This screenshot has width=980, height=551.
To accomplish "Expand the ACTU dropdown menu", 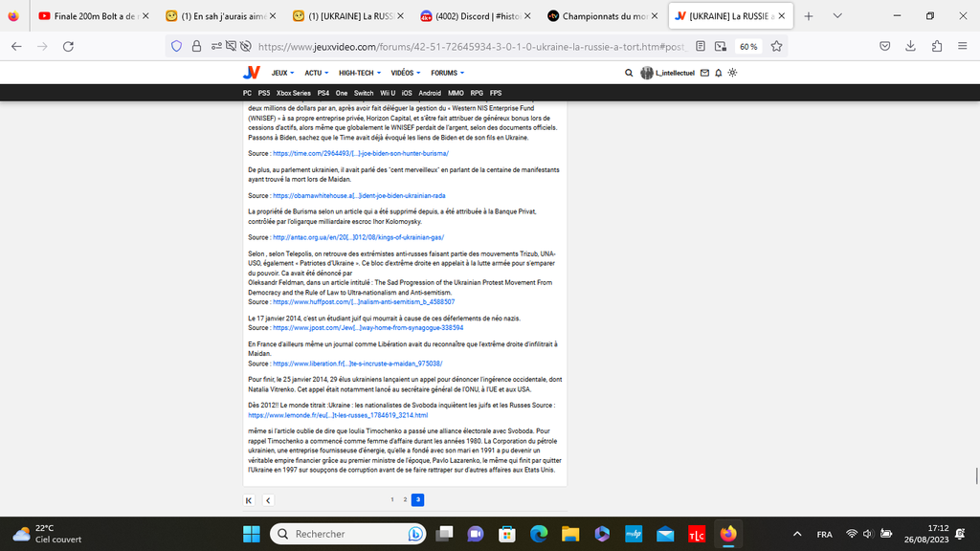I will point(316,73).
